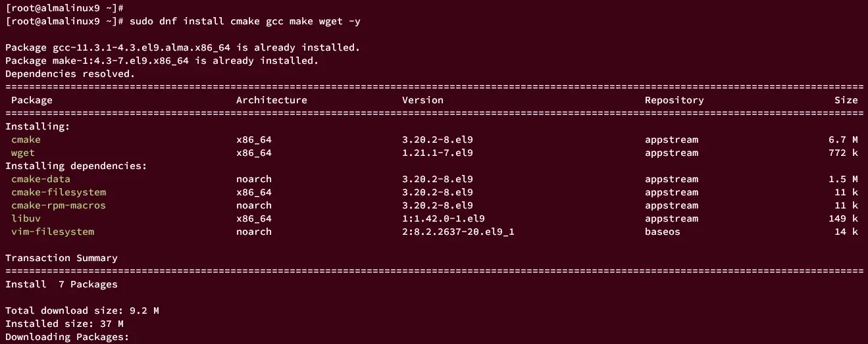
Task: Click the Transaction Summary heading
Action: pos(61,258)
